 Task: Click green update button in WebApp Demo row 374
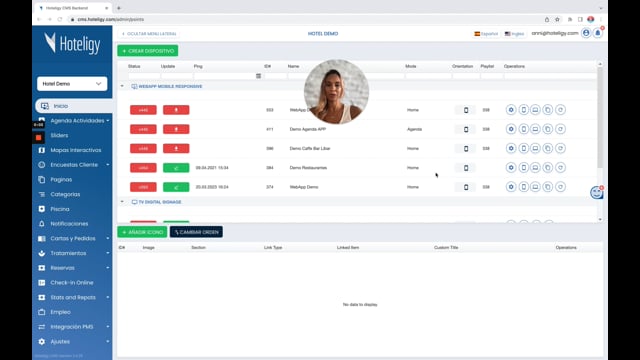coord(176,187)
